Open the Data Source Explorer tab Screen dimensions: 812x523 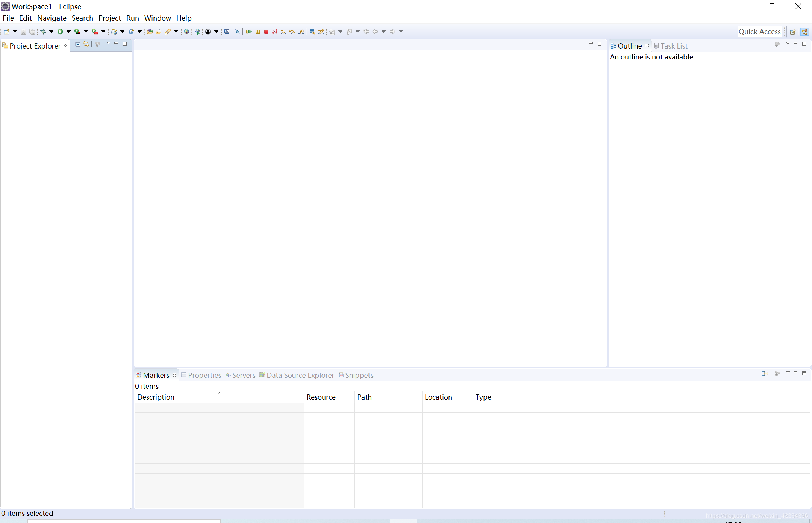coord(297,375)
